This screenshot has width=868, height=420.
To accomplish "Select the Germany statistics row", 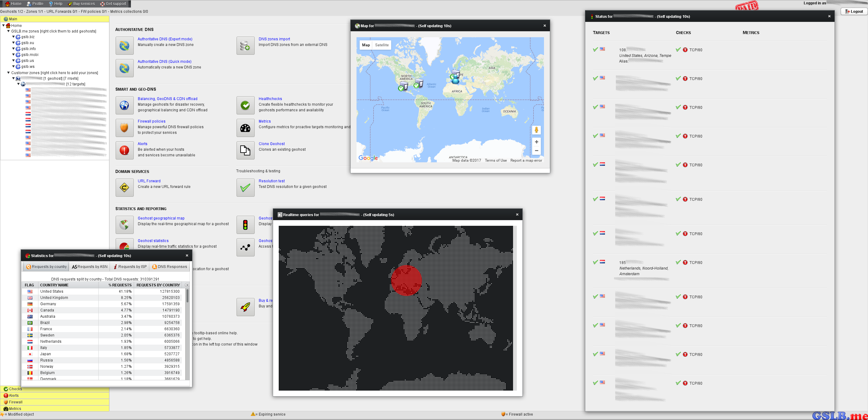I will click(x=102, y=304).
